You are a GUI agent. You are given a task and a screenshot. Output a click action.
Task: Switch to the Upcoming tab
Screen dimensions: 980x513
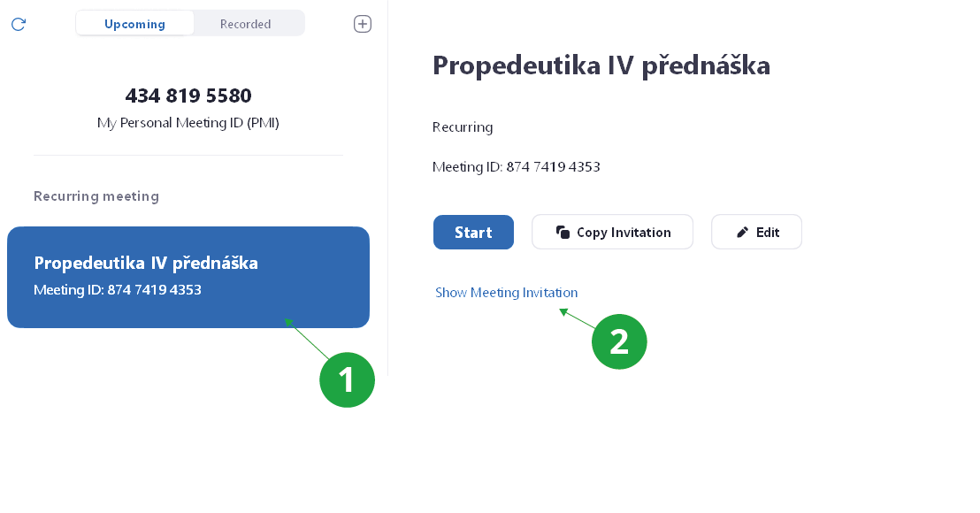(x=134, y=24)
